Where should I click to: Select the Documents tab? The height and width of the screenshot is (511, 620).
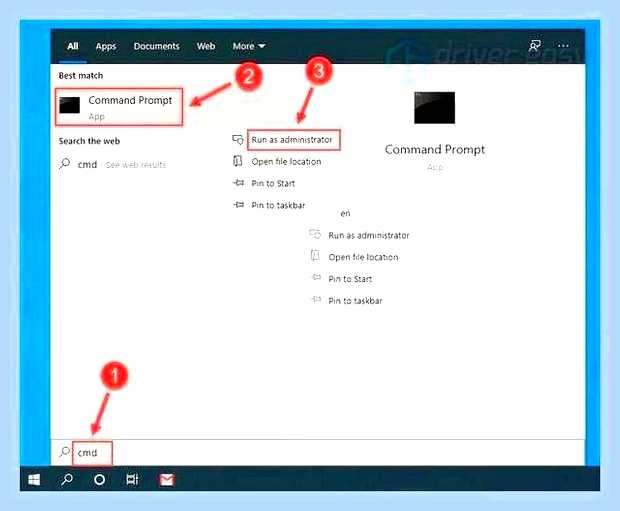click(x=157, y=46)
